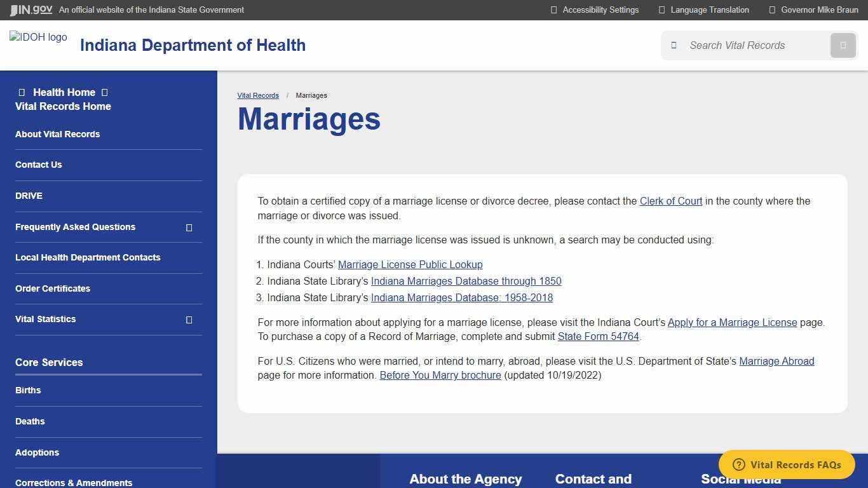Click the search magnifier icon
The width and height of the screenshot is (868, 488).
click(x=843, y=45)
